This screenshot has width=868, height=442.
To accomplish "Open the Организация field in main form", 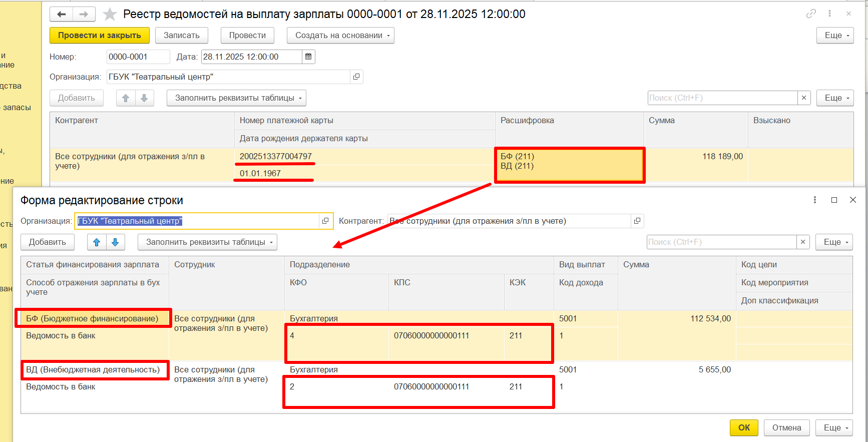I will (356, 77).
